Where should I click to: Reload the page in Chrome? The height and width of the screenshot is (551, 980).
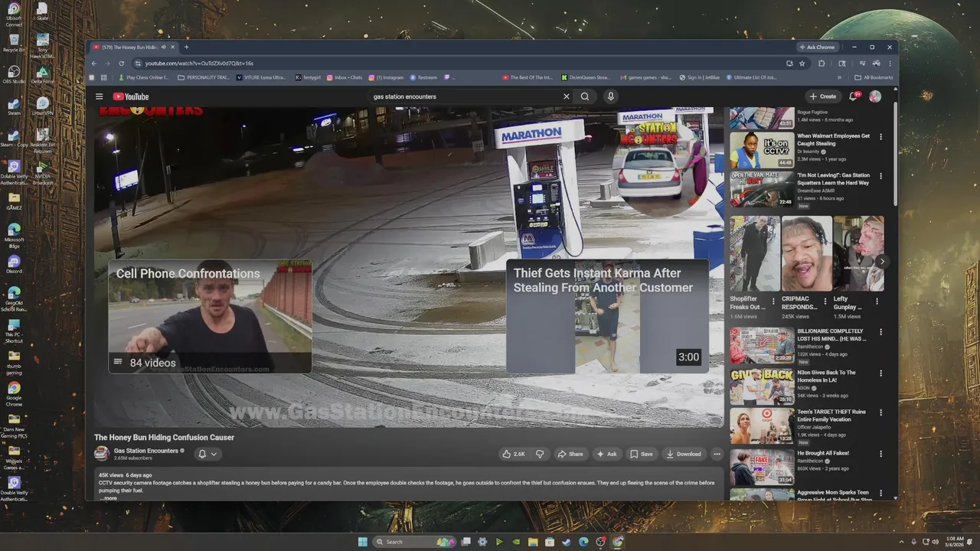click(121, 64)
